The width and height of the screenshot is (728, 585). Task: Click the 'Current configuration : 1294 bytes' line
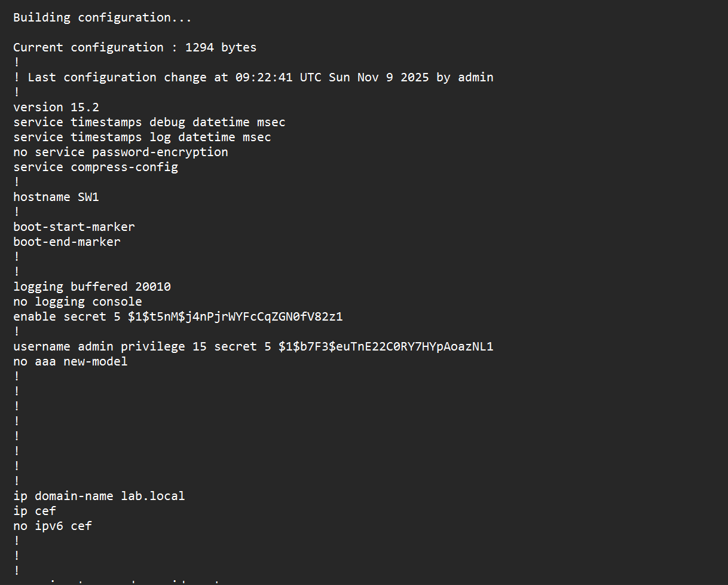pos(134,47)
